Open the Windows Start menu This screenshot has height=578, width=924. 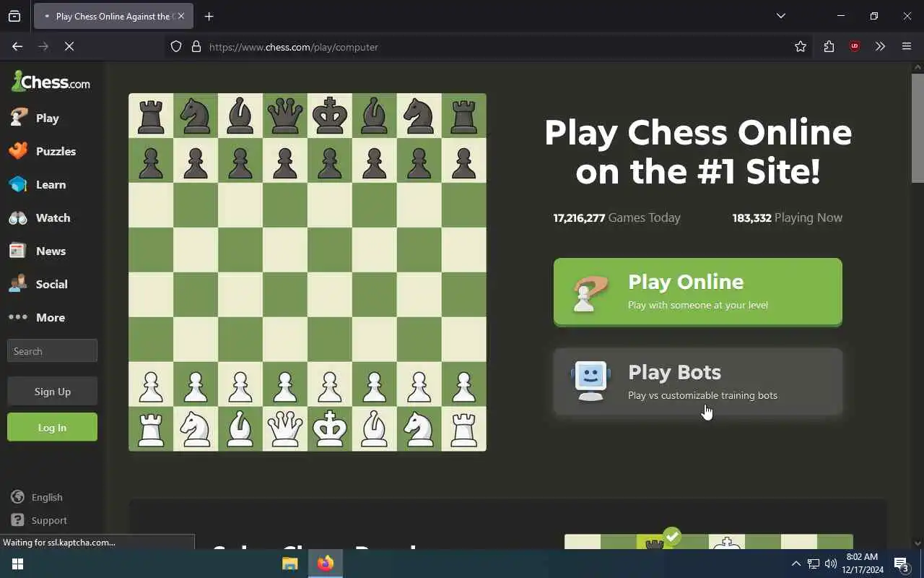point(17,564)
